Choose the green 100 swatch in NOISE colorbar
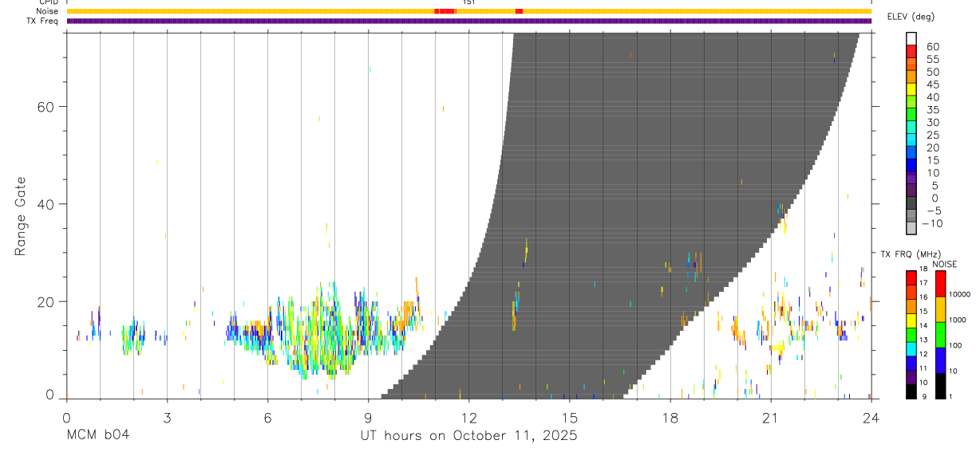980x452 pixels. point(941,335)
